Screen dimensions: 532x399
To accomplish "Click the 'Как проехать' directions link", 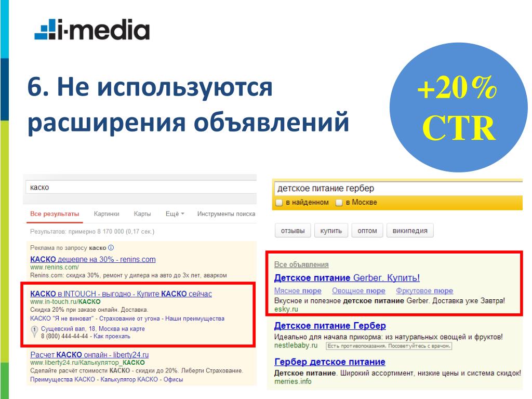I will [x=112, y=336].
